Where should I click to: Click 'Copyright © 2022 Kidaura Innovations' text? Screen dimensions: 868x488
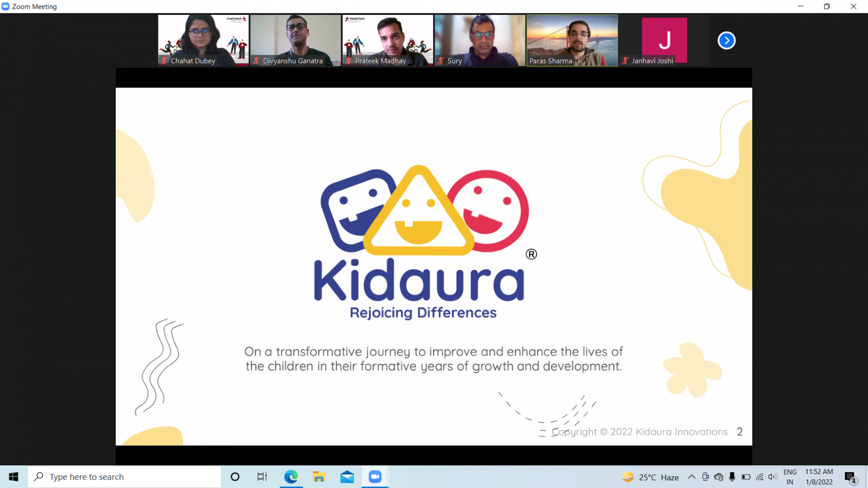[639, 432]
